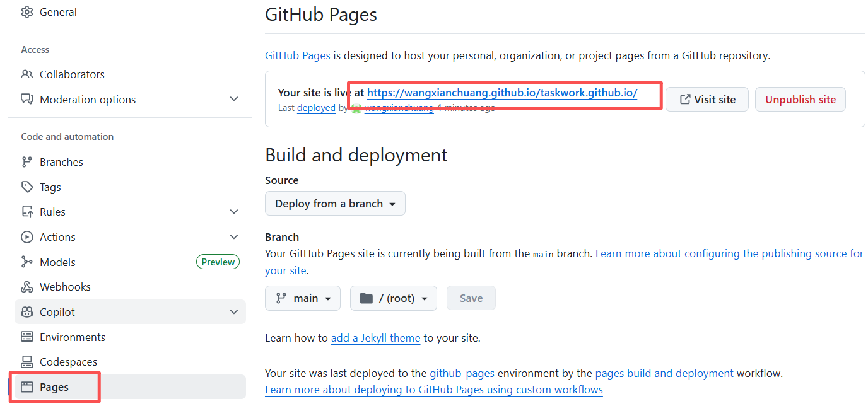The width and height of the screenshot is (868, 406).
Task: Open Environments settings
Action: [130, 337]
